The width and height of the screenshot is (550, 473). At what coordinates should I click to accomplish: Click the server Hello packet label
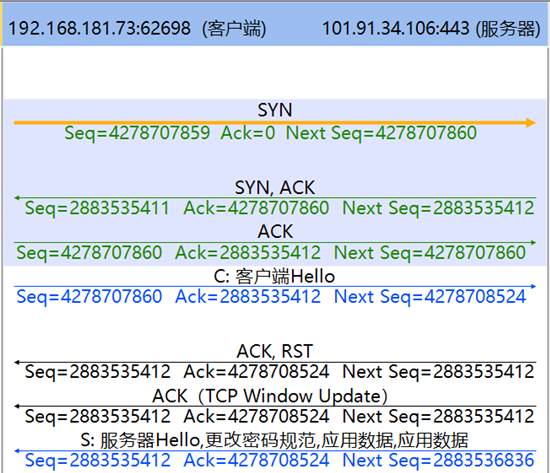tap(274, 440)
